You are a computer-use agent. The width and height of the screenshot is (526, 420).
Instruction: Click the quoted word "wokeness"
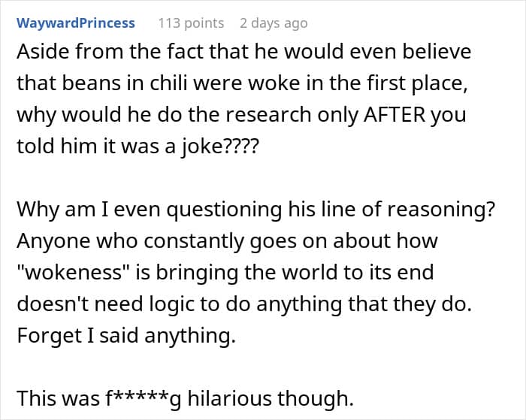click(x=74, y=272)
